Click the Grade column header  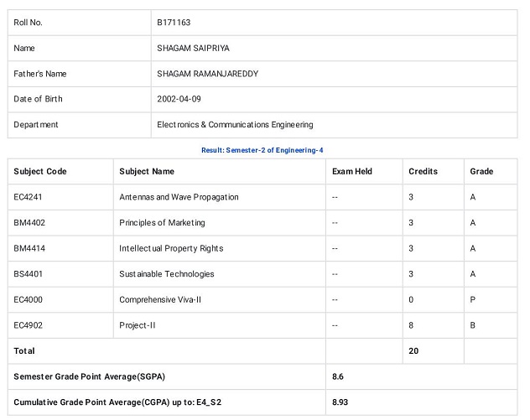coord(481,171)
